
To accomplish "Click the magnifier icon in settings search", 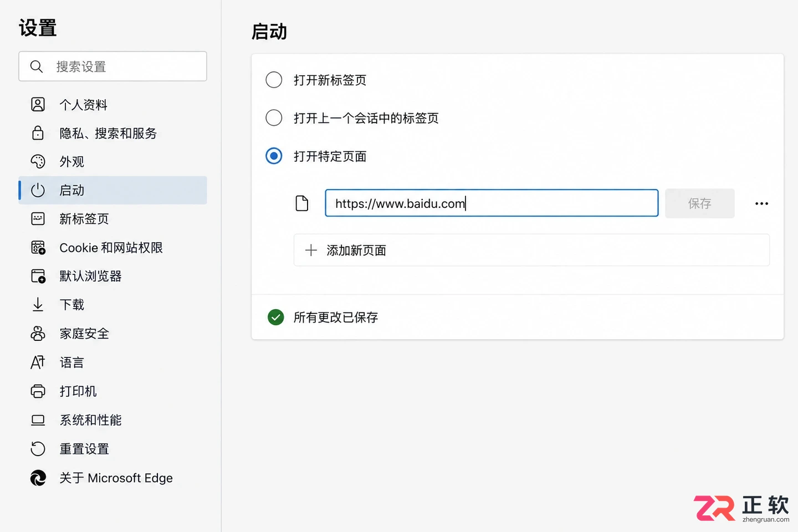I will 37,66.
